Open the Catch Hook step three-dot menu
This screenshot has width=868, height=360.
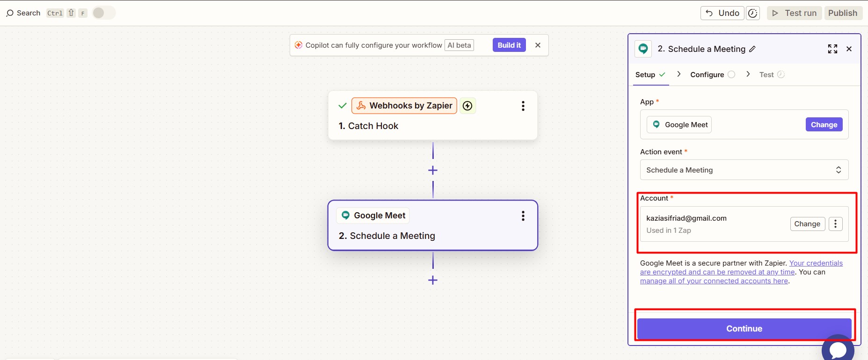[x=523, y=106]
